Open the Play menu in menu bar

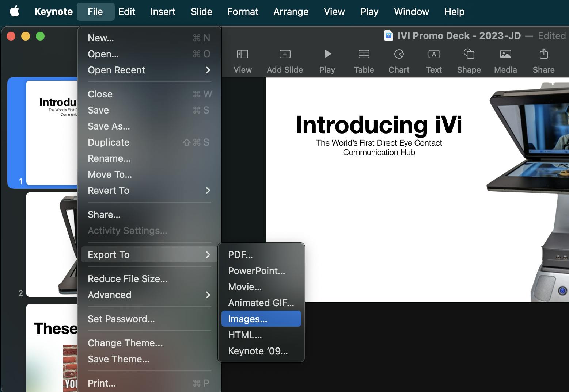coord(369,12)
